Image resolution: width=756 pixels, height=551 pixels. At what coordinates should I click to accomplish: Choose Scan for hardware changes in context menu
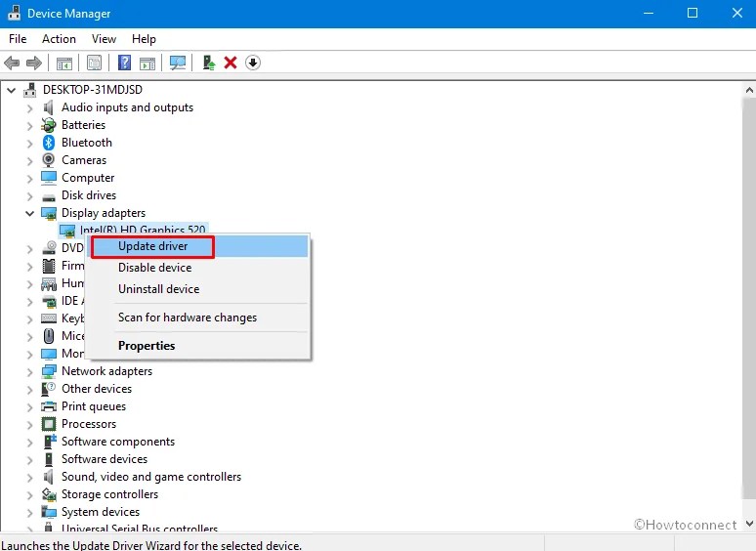[199, 318]
